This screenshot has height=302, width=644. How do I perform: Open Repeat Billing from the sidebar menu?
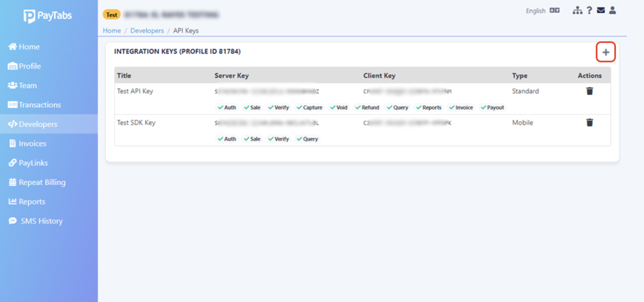(x=41, y=182)
